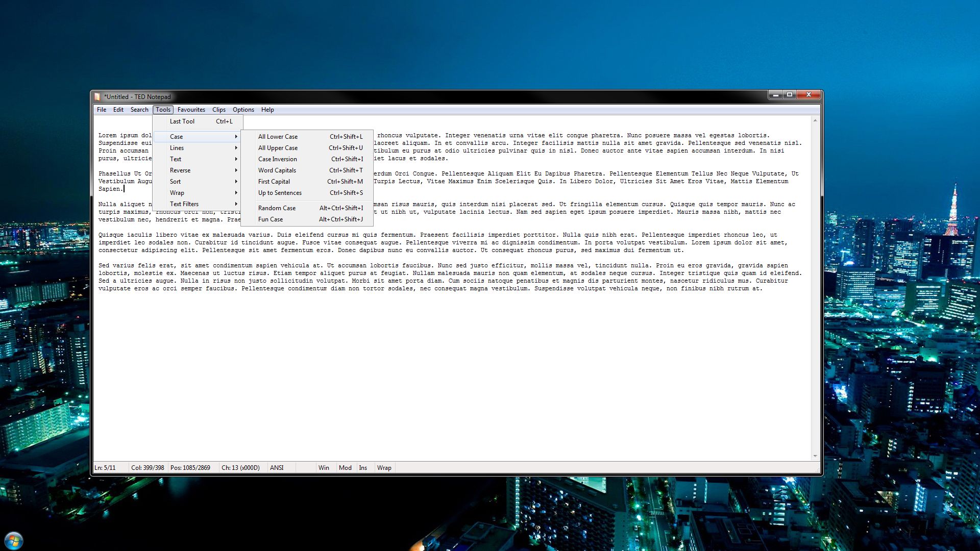The height and width of the screenshot is (551, 980).
Task: Open the Clips menu
Action: pos(218,109)
